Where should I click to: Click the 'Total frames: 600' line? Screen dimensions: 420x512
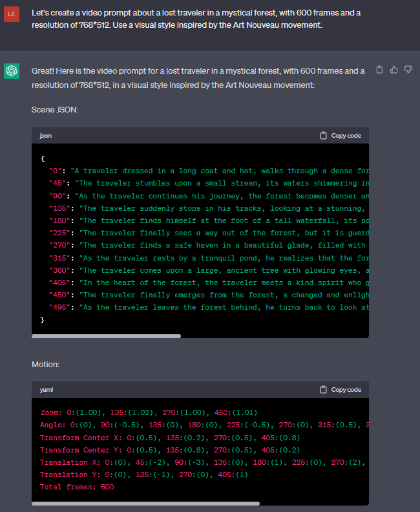click(x=77, y=487)
